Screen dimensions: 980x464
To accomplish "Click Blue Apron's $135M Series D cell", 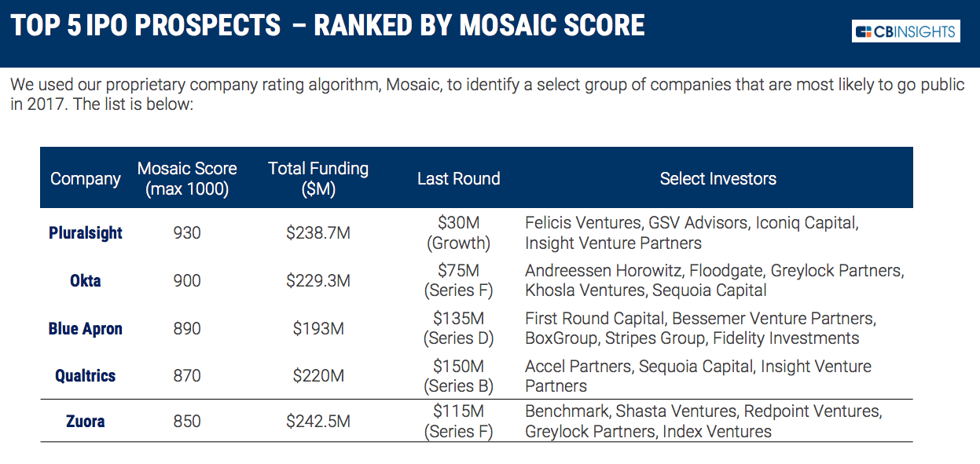I will click(x=458, y=328).
